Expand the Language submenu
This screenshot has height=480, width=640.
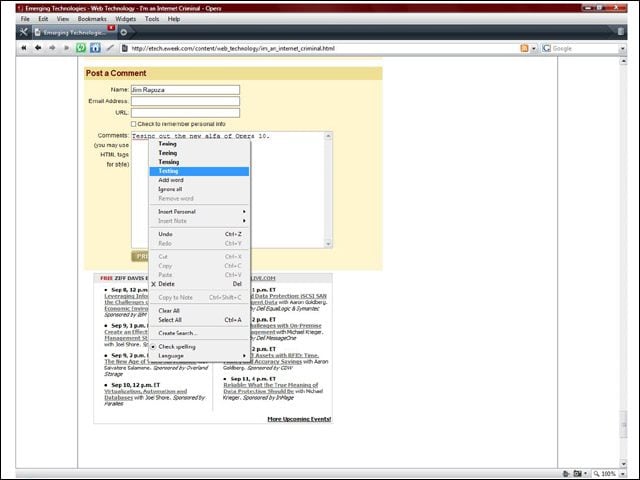[199, 356]
